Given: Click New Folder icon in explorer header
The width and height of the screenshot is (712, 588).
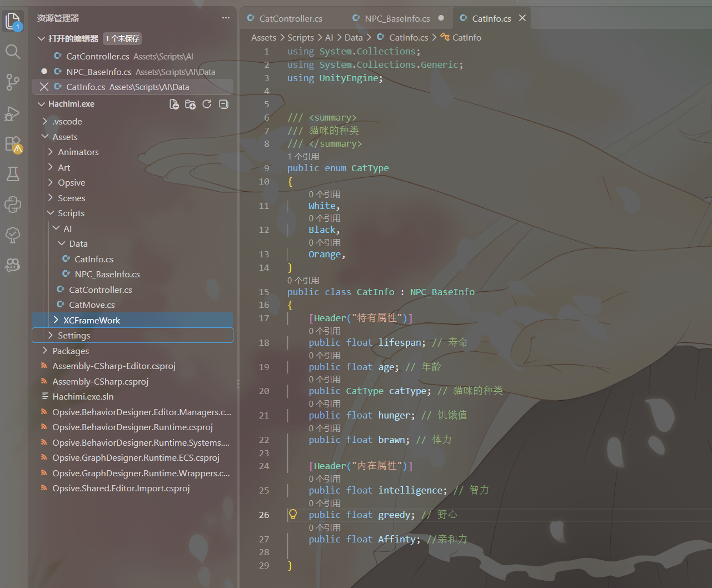Looking at the screenshot, I should point(190,104).
